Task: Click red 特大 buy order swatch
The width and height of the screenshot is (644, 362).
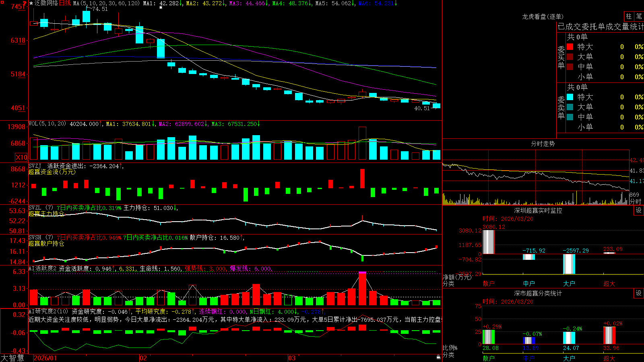Action: [570, 47]
